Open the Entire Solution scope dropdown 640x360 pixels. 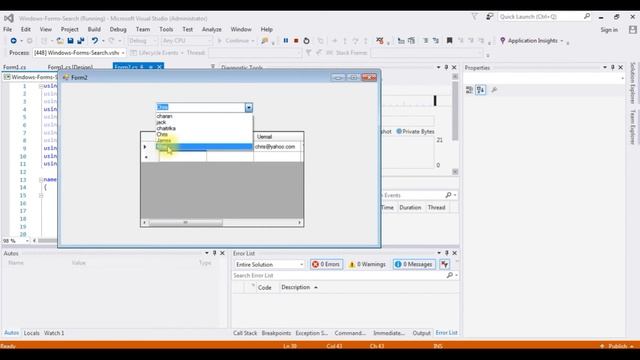tap(301, 264)
